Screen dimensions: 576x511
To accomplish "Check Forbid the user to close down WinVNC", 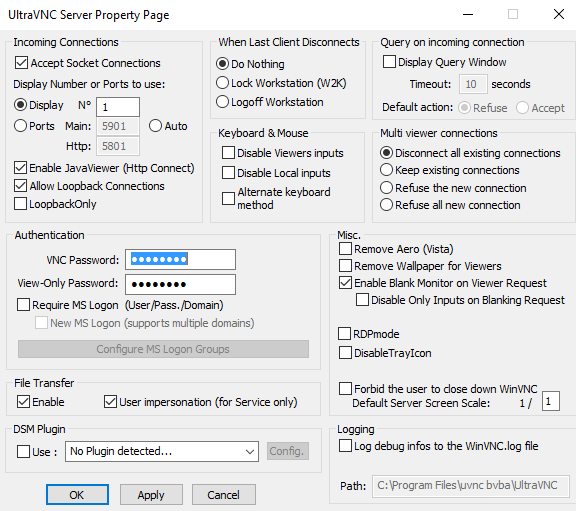I will coord(345,389).
